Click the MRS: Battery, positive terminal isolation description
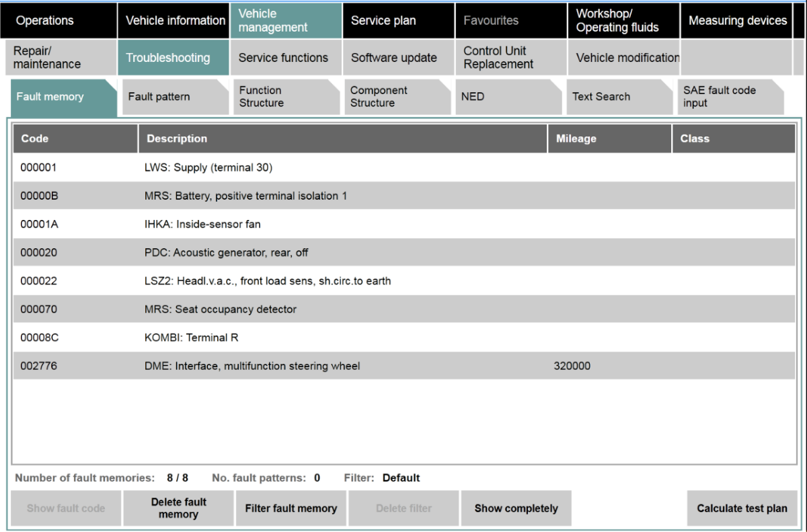The height and width of the screenshot is (532, 807). point(245,196)
